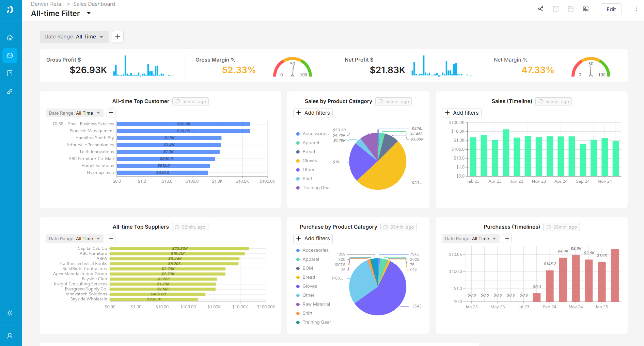Open the three-dot more options menu
Image resolution: width=644 pixels, height=346 pixels.
[x=637, y=9]
